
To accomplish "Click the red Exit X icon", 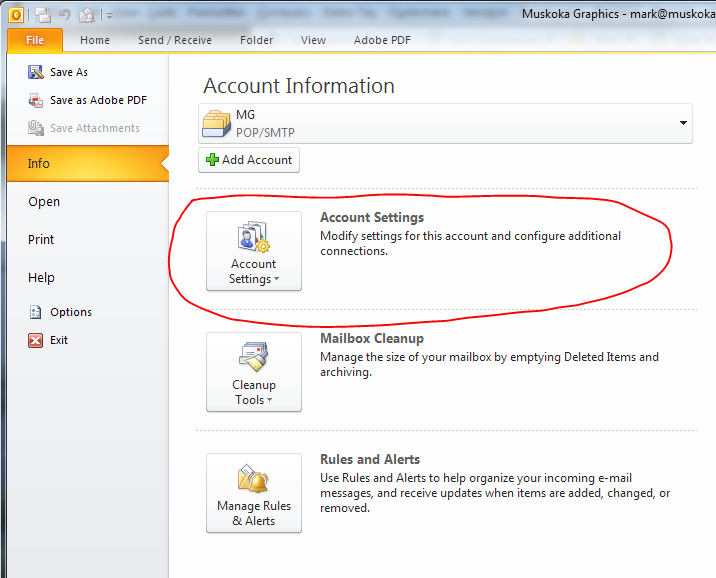I will [x=36, y=340].
